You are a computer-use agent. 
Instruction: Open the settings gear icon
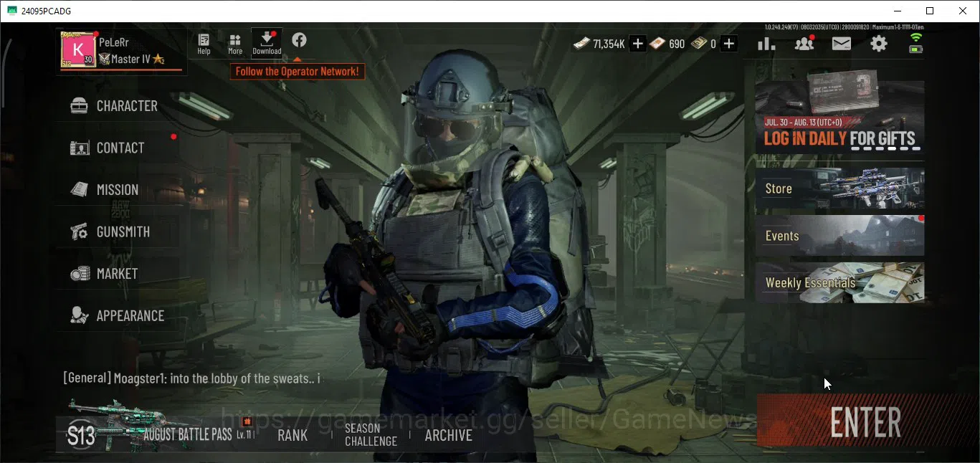point(879,44)
